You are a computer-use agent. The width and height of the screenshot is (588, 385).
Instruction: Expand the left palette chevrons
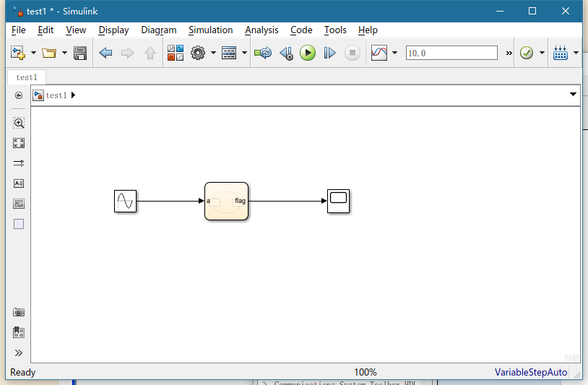click(19, 352)
